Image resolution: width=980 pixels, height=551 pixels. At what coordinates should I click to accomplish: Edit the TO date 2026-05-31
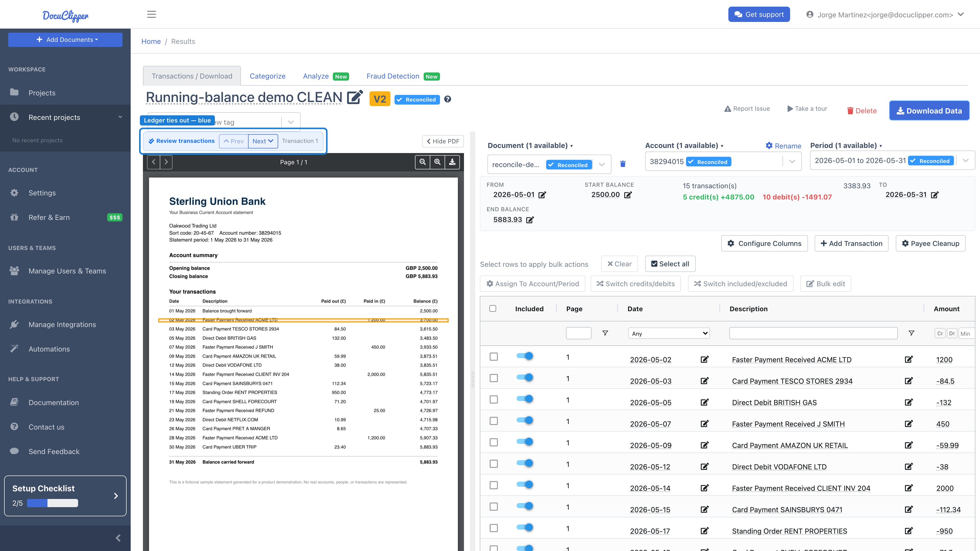tap(935, 195)
